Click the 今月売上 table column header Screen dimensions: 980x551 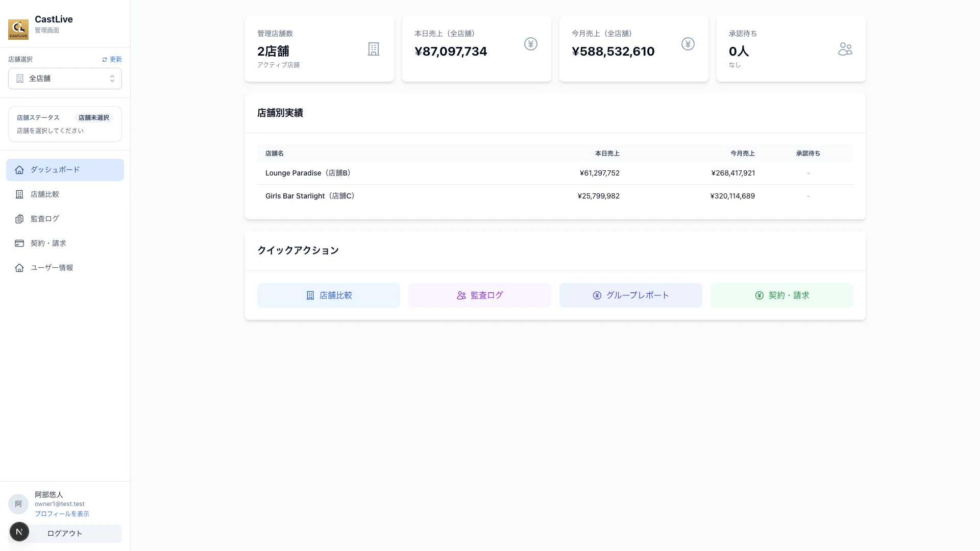[x=743, y=154]
